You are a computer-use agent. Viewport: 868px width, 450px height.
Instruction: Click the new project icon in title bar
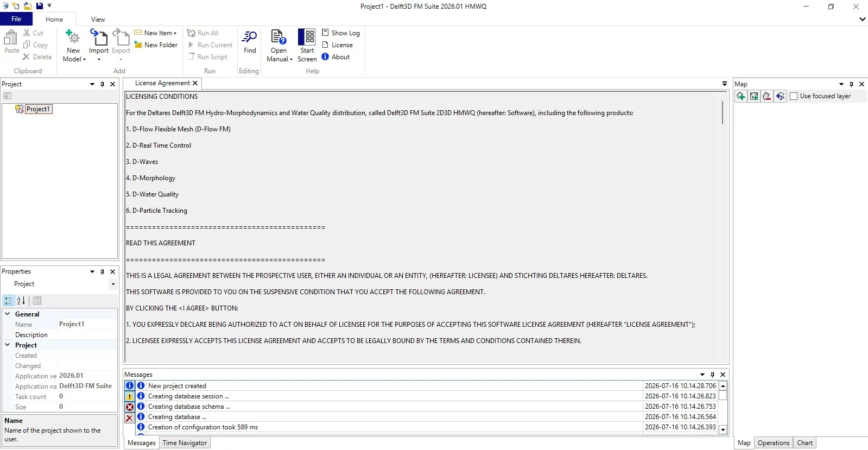15,6
